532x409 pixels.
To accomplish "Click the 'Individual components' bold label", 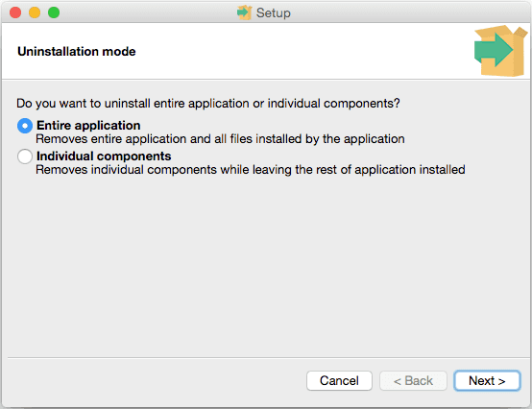I will tap(104, 156).
